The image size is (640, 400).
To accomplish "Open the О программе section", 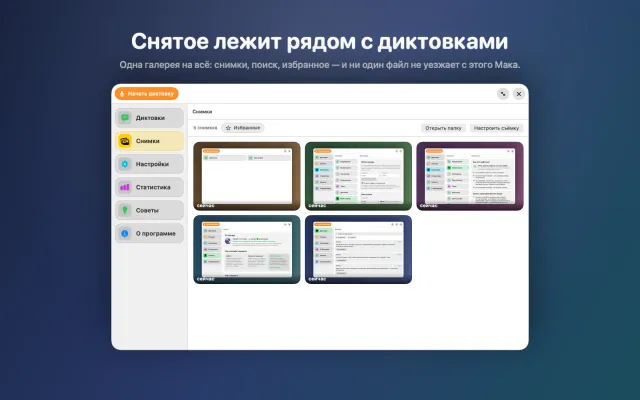I will pos(149,233).
